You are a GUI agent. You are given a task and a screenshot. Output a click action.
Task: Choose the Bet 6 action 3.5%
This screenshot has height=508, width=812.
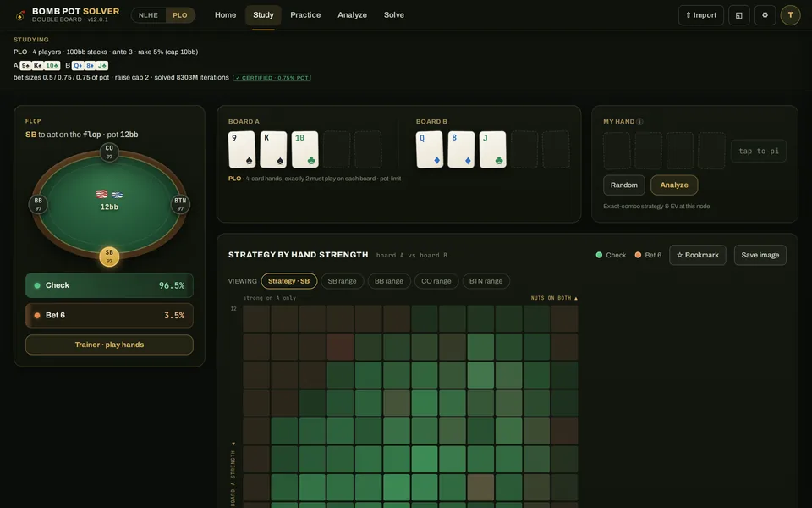pyautogui.click(x=109, y=315)
